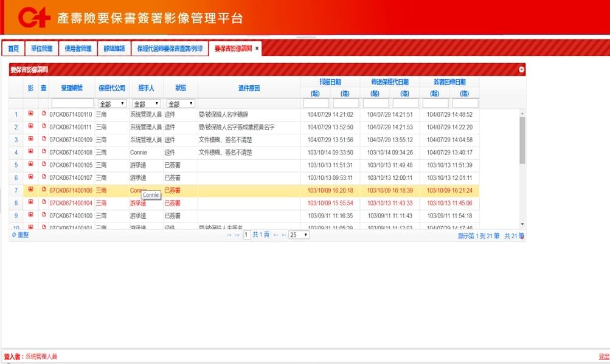Open the 狀態 filter dropdown
610x364 pixels.
pos(181,103)
